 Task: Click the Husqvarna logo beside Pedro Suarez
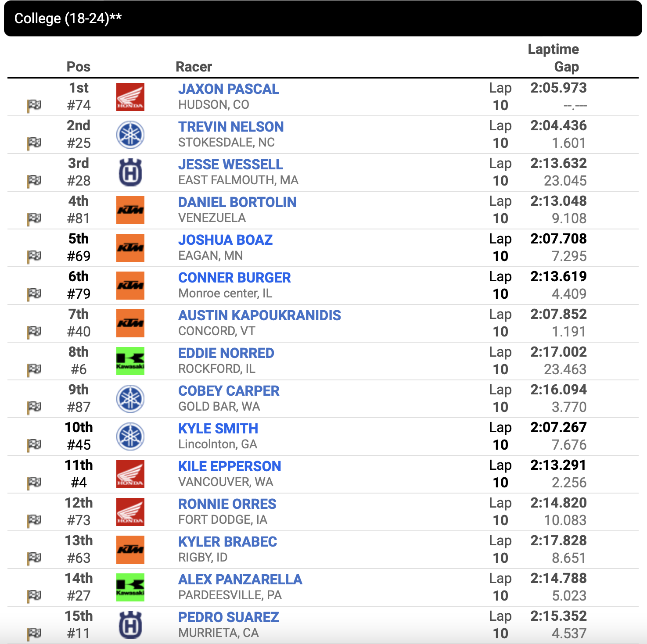coord(130,625)
